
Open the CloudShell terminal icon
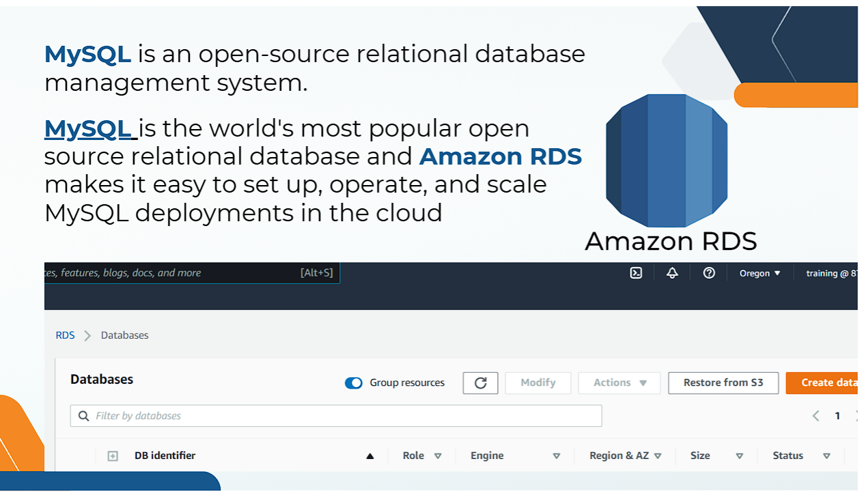tap(636, 273)
